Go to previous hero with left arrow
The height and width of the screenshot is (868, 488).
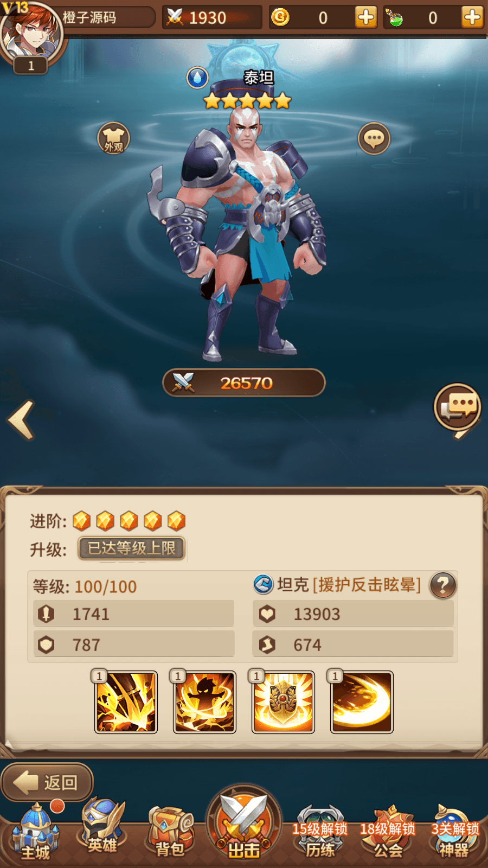(x=21, y=420)
